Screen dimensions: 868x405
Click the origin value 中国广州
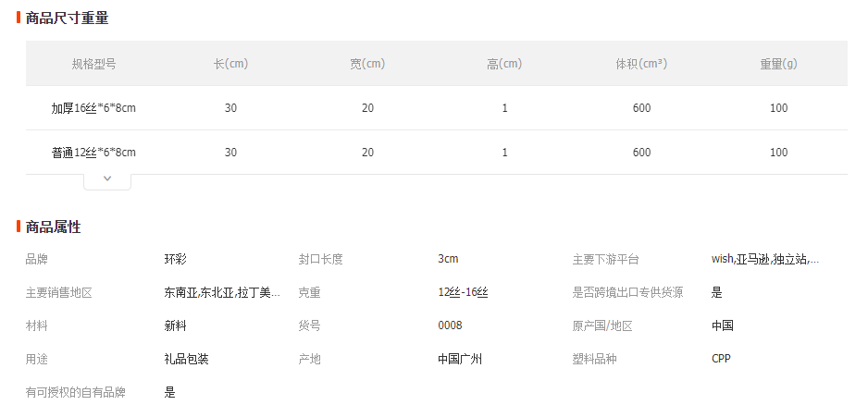point(460,359)
